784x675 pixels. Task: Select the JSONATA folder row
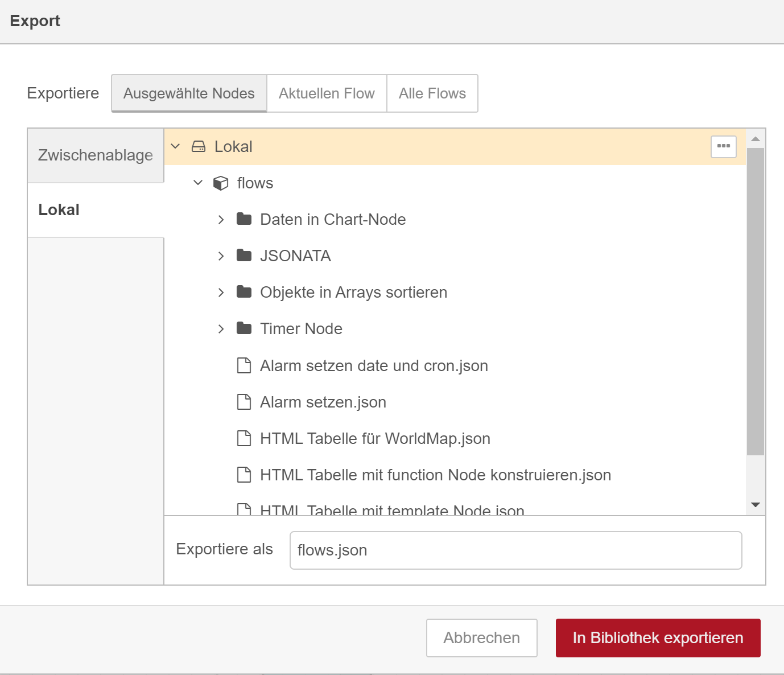click(455, 256)
